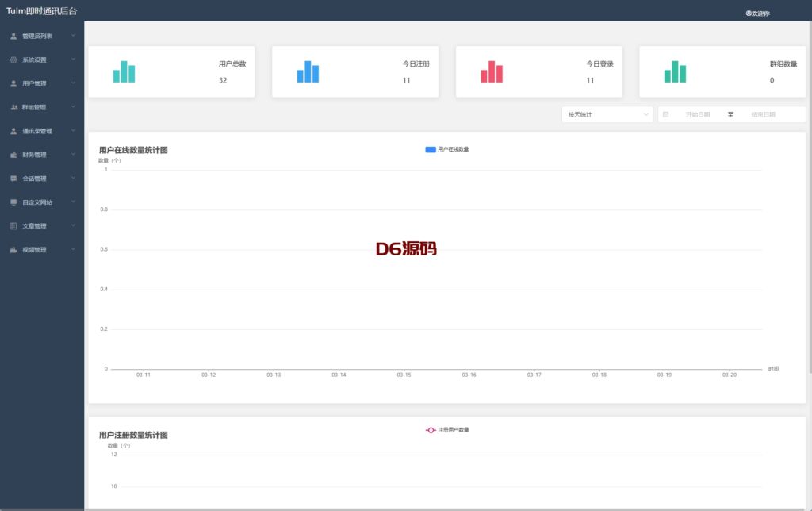The width and height of the screenshot is (812, 511).
Task: Click the teal bar chart icon for 用户总数
Action: click(124, 71)
